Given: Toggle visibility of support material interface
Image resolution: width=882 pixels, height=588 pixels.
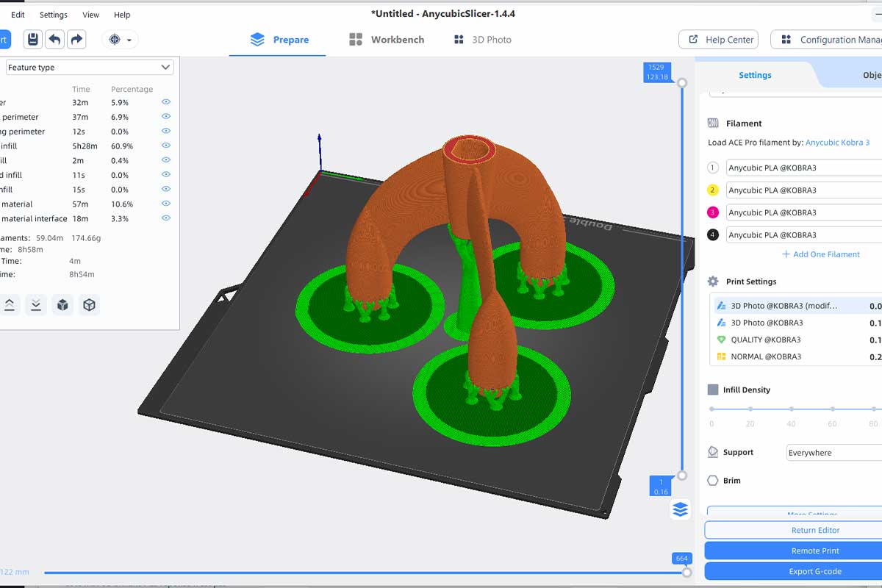Looking at the screenshot, I should coord(166,218).
